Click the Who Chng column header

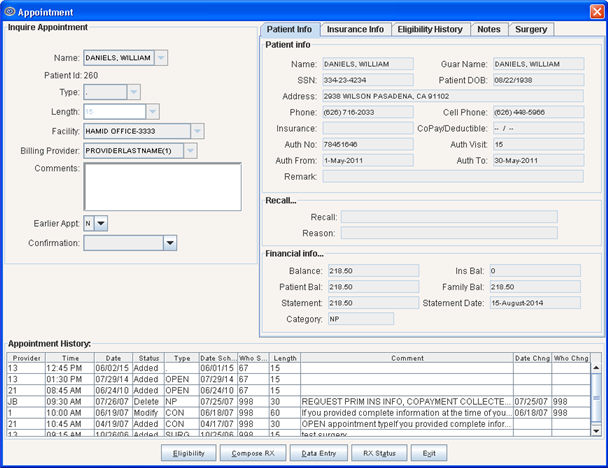[x=571, y=358]
